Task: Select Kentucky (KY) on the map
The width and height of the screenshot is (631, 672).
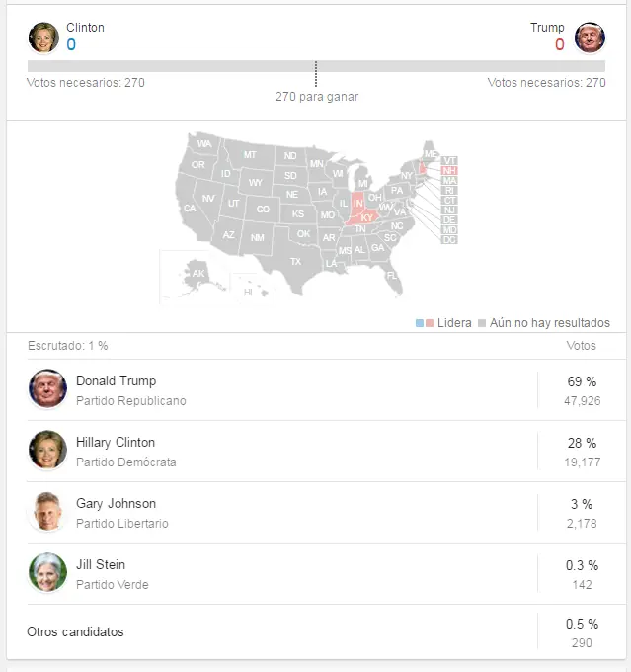Action: tap(366, 217)
